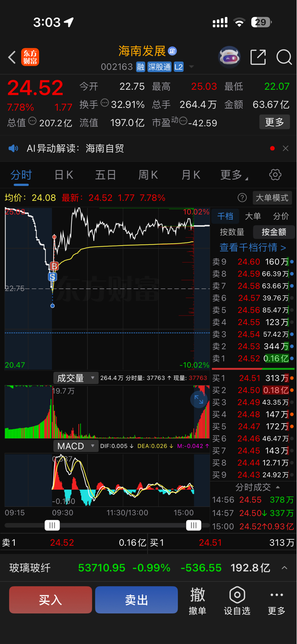The image size is (297, 644).
Task: Tap the 买5 row at 24.47
Action: click(x=253, y=427)
